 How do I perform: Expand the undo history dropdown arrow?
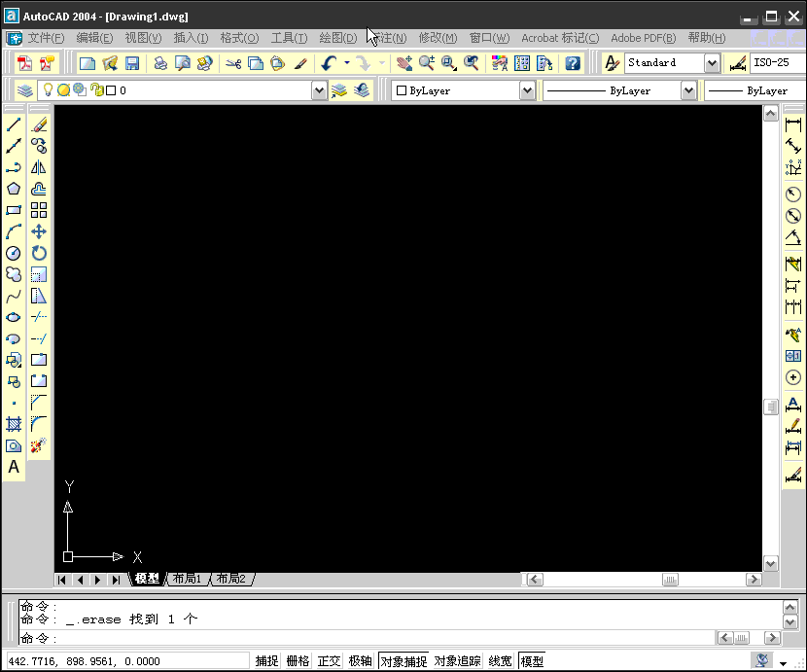click(347, 63)
